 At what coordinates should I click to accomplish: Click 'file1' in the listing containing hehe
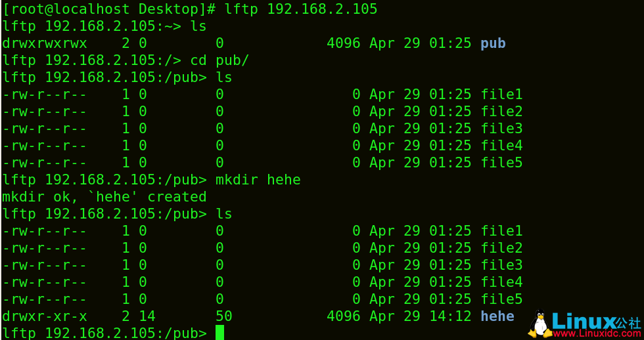coord(501,231)
